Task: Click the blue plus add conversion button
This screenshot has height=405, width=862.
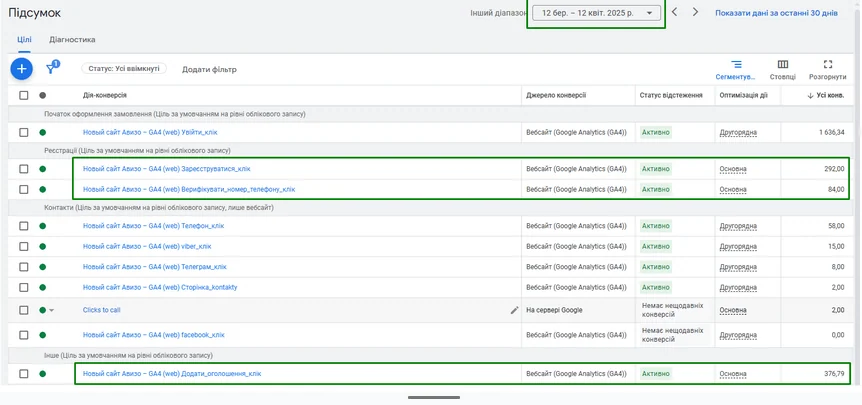Action: [21, 69]
